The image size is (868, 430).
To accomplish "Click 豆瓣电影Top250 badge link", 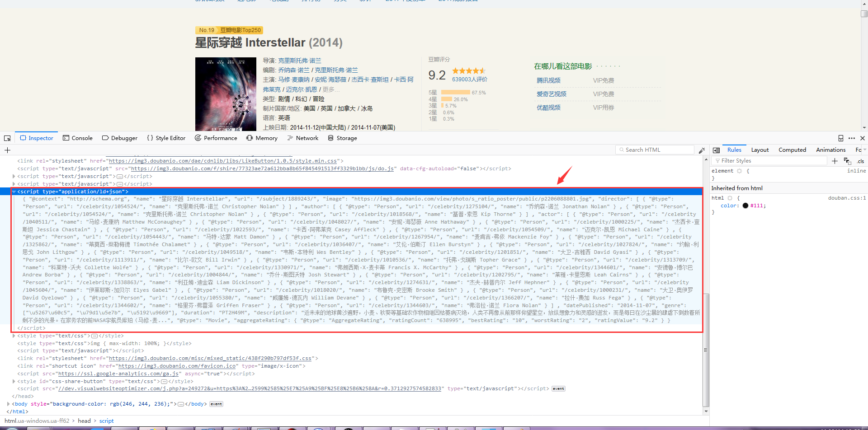I will (241, 30).
